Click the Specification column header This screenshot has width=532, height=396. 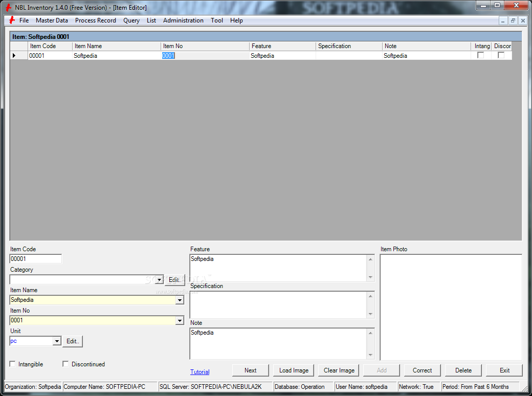tap(349, 46)
